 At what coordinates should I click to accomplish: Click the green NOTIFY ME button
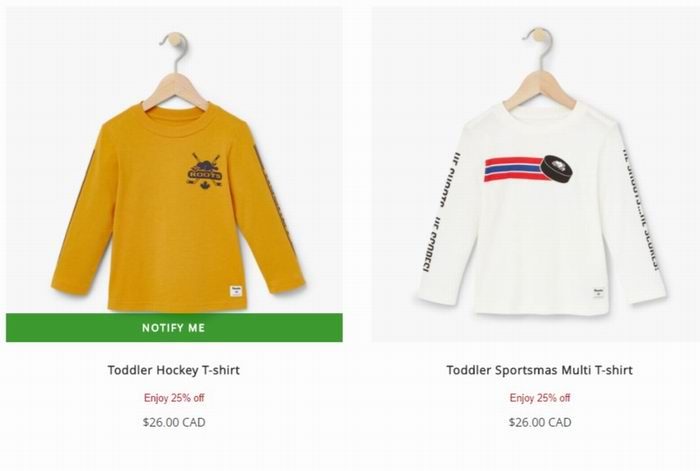(x=174, y=328)
